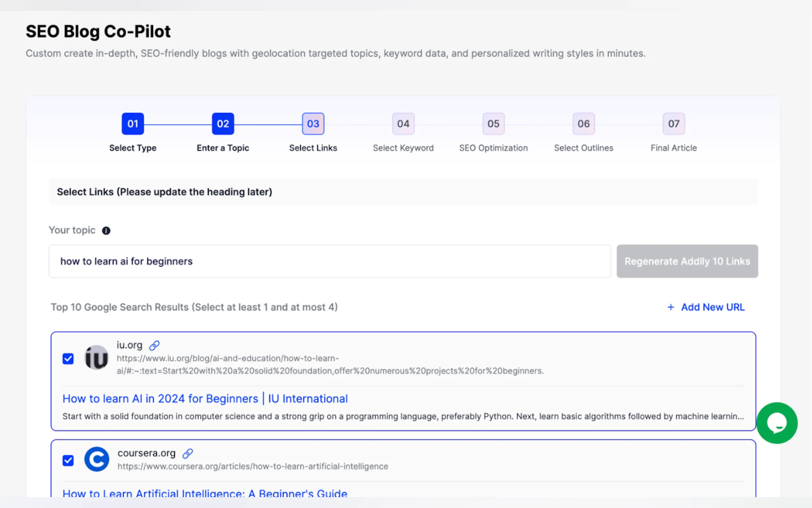Click the info icon beside Your topic
Screen dimensions: 812x508
pyautogui.click(x=106, y=231)
